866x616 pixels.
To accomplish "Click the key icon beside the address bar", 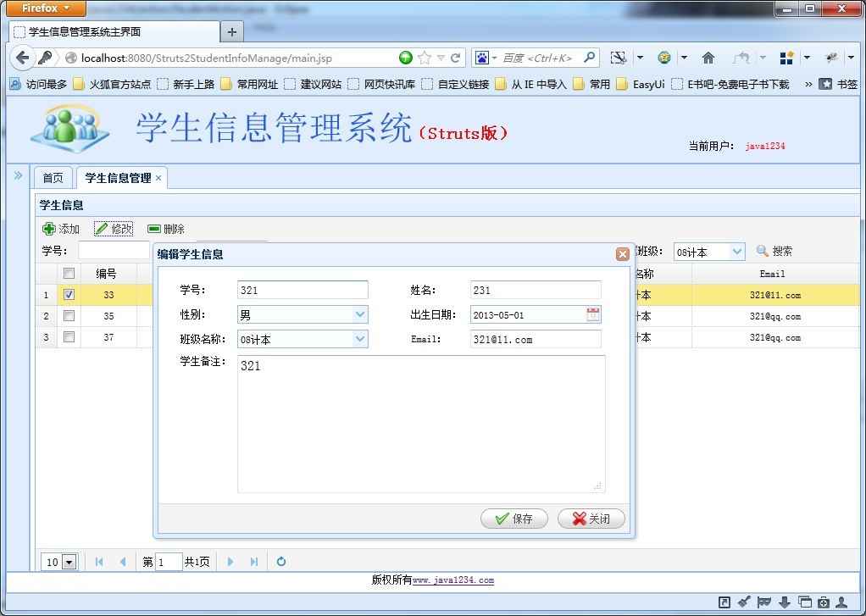I will point(45,58).
